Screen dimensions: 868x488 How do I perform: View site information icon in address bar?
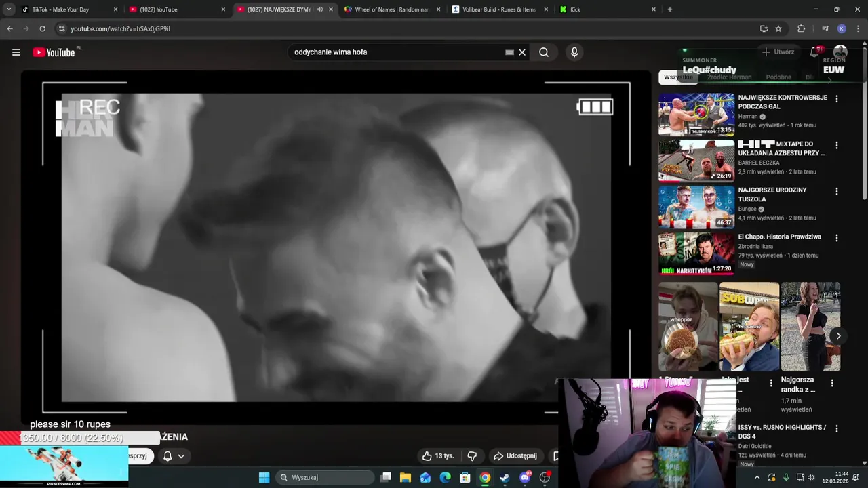coord(62,28)
